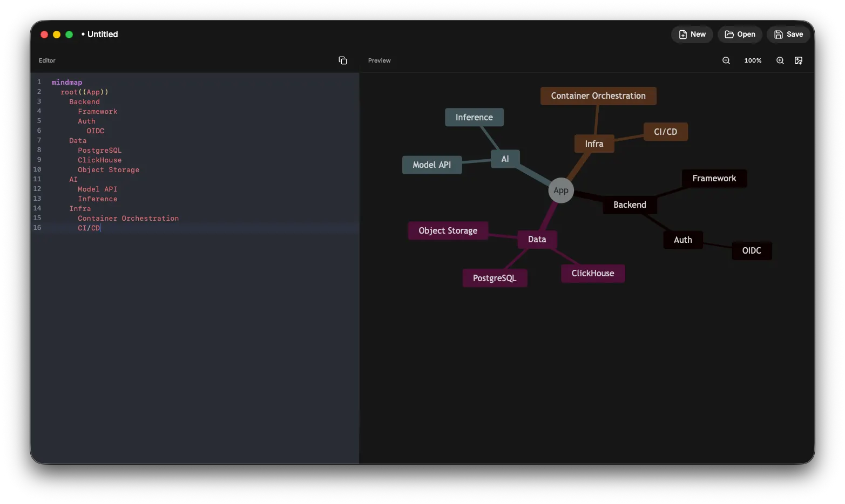Click the Data node in preview
The image size is (845, 504).
(x=537, y=240)
